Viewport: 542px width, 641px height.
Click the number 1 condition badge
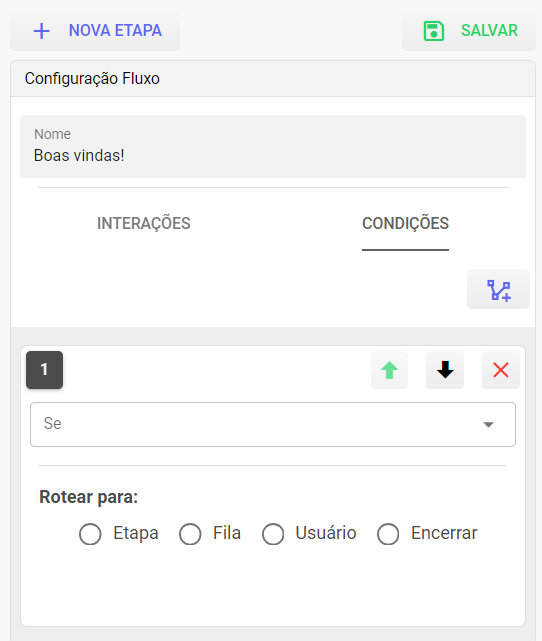(45, 370)
